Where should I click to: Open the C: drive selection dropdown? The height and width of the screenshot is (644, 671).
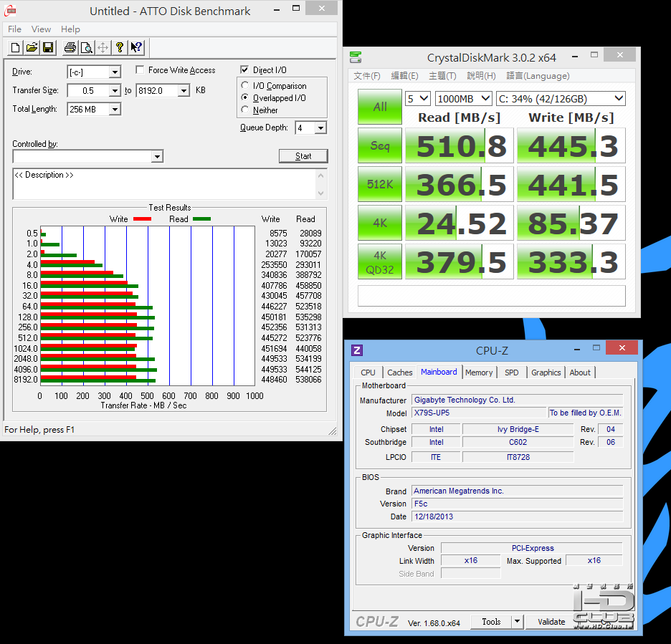(x=561, y=99)
